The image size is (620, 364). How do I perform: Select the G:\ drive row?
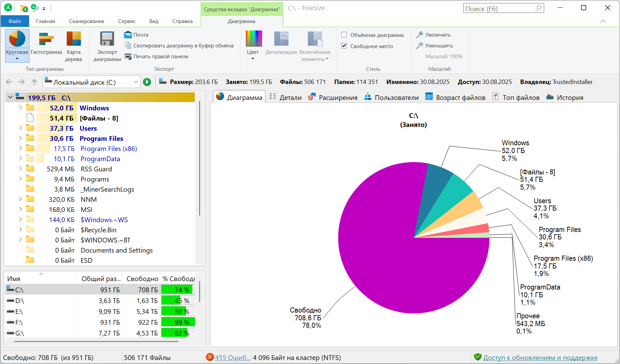point(100,333)
